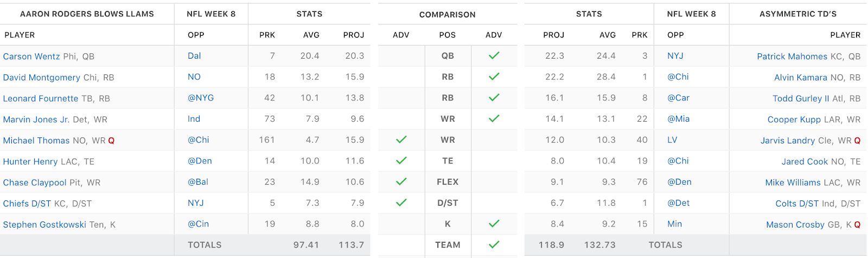This screenshot has width=868, height=258.
Task: Click the green checkmark in the TEAM row
Action: (494, 245)
